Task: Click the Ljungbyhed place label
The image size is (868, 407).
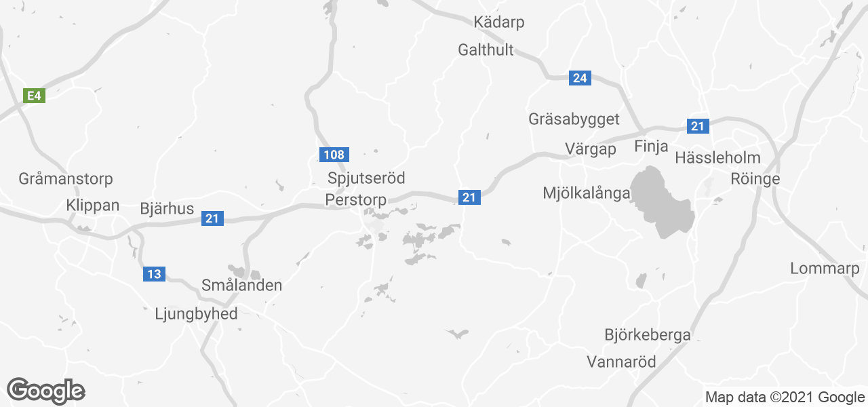Action: click(x=197, y=313)
